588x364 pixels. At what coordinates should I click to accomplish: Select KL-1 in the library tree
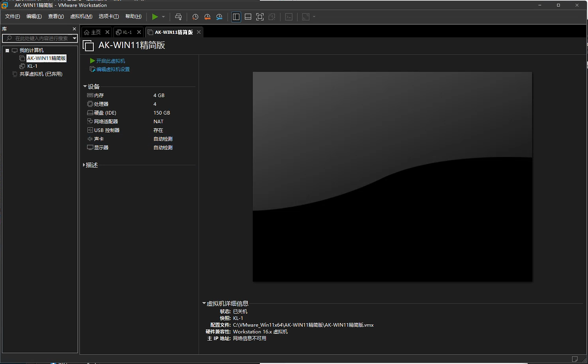tap(32, 66)
